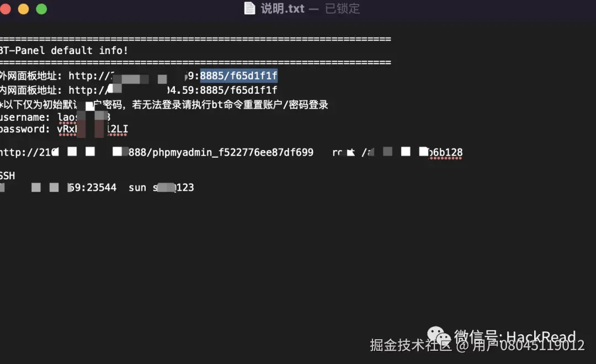596x364 pixels.
Task: Click the BT-Panel default info! line
Action: (64, 50)
